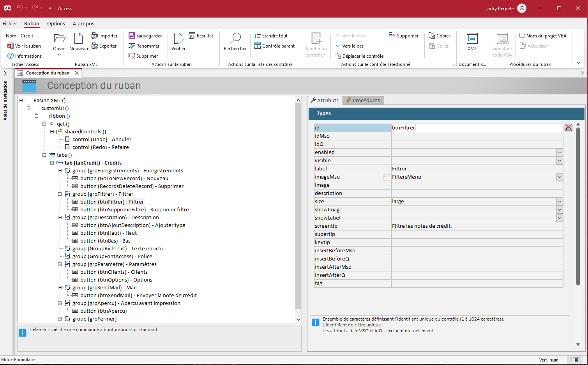This screenshot has width=588, height=365.
Task: Create a new ribbon with Nouveau
Action: (x=78, y=39)
